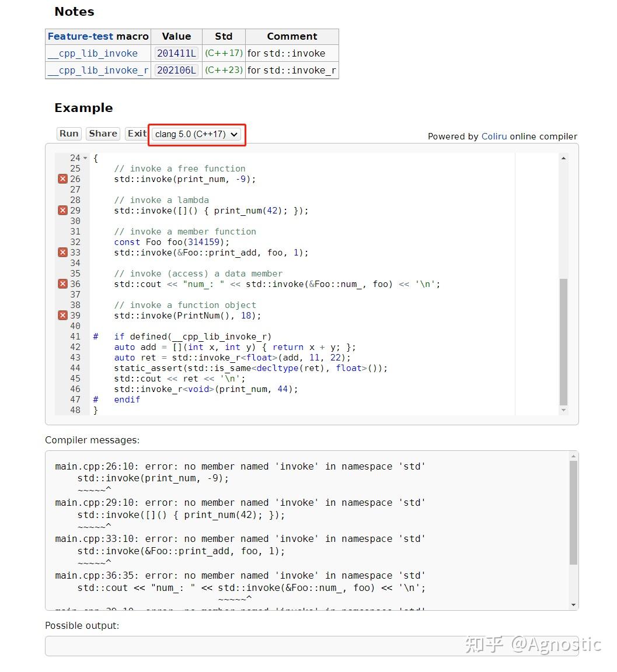Click the compiler dropdown's chevron arrow
Viewport: 617px width, 672px height.
point(233,134)
